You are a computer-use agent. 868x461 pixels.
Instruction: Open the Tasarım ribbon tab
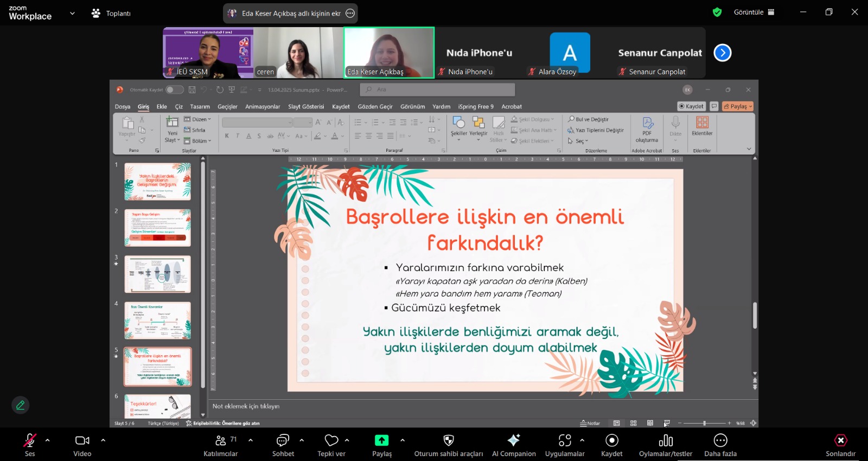200,107
